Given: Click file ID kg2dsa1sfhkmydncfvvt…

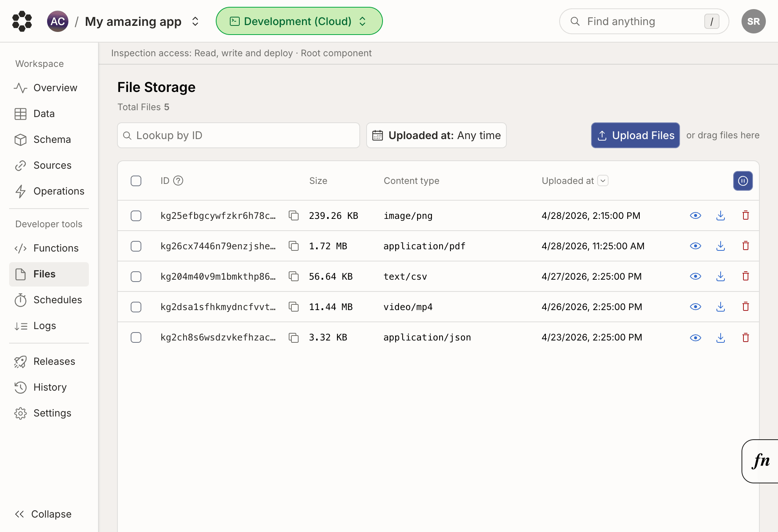Looking at the screenshot, I should pyautogui.click(x=218, y=307).
